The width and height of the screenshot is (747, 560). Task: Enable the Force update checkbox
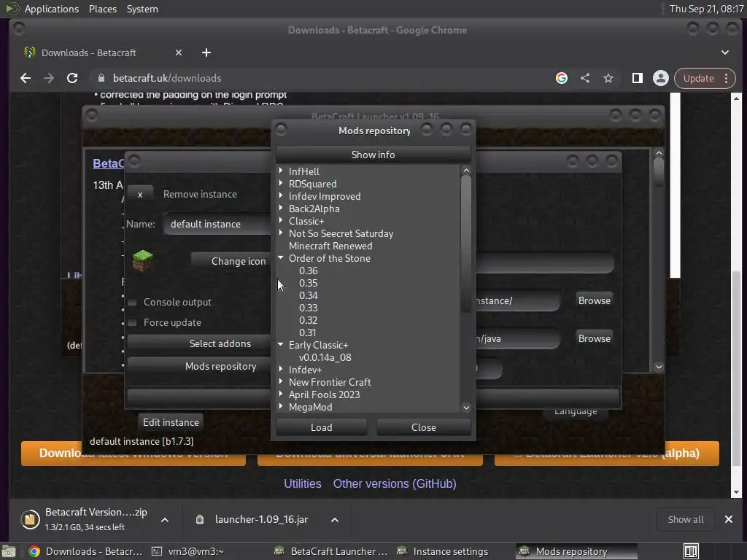[x=133, y=323]
